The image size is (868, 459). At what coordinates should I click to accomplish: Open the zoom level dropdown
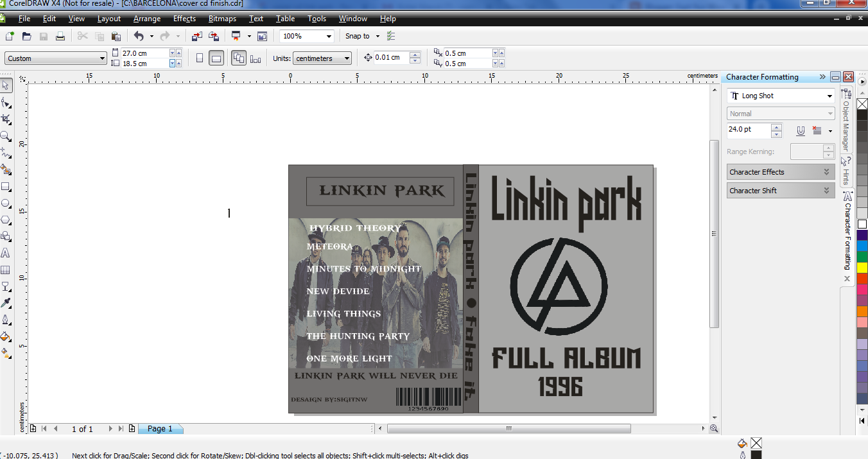tap(329, 37)
